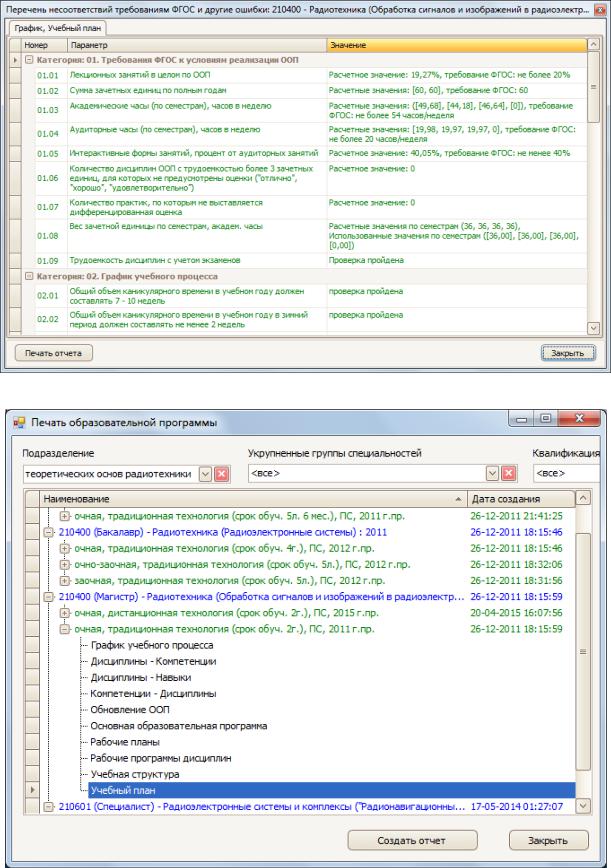This screenshot has height=868, width=611.
Task: Sort by Значение column header
Action: pyautogui.click(x=457, y=45)
